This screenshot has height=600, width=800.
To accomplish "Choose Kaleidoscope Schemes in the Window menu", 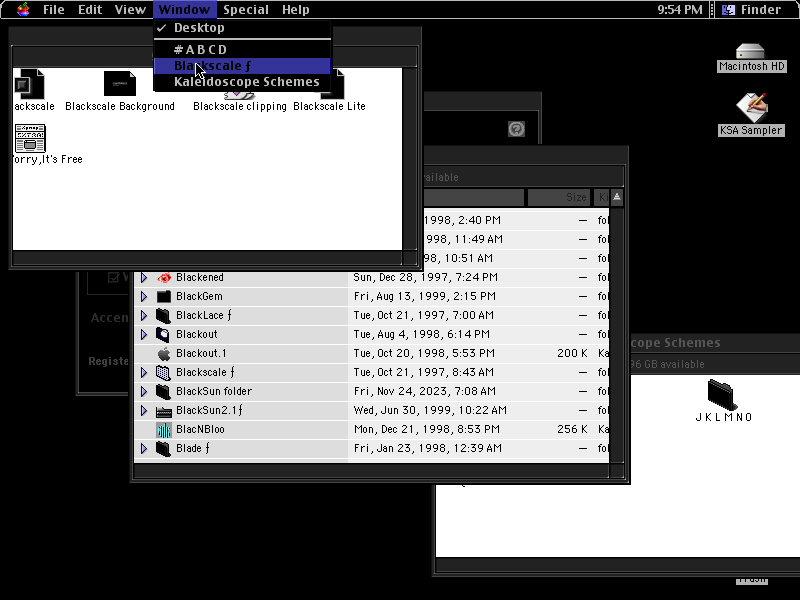I will [x=242, y=82].
